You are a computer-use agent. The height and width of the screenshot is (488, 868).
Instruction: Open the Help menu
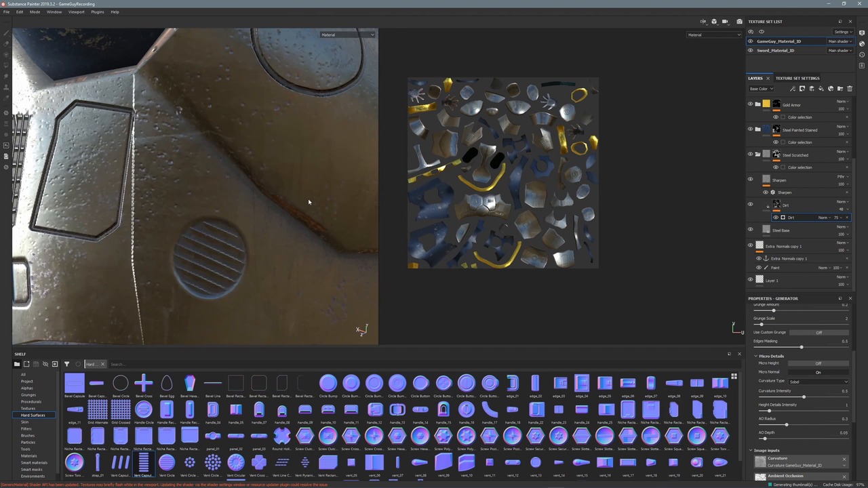click(115, 12)
